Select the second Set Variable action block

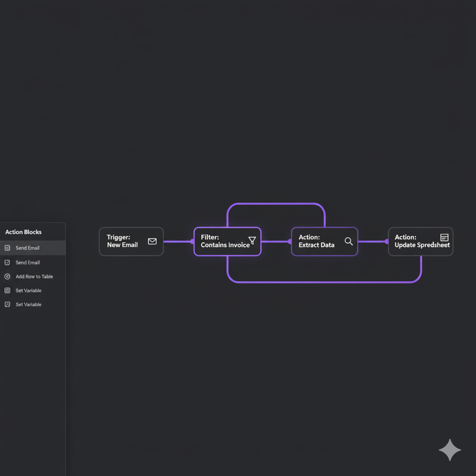pos(28,304)
